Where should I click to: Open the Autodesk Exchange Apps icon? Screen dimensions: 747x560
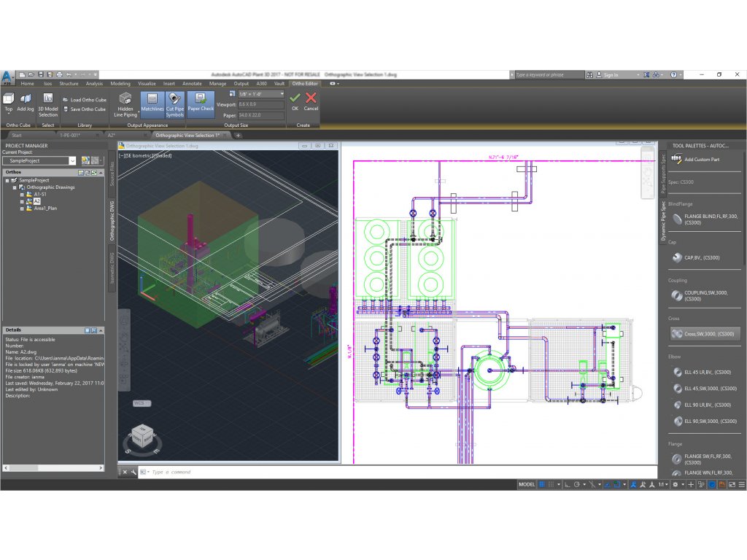pyautogui.click(x=646, y=75)
